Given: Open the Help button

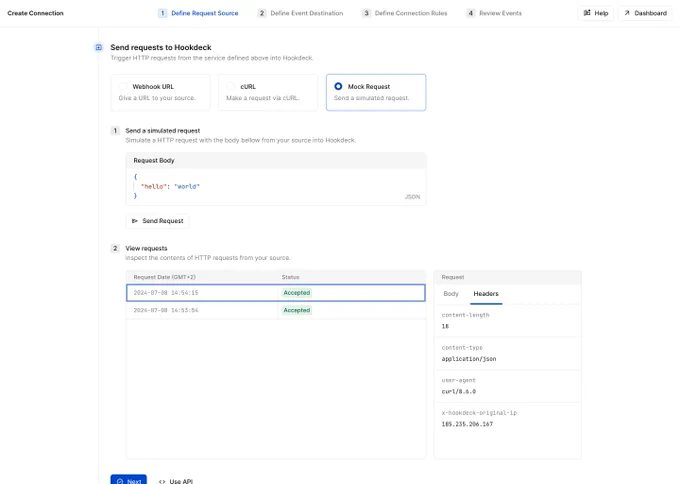Looking at the screenshot, I should click(x=595, y=13).
